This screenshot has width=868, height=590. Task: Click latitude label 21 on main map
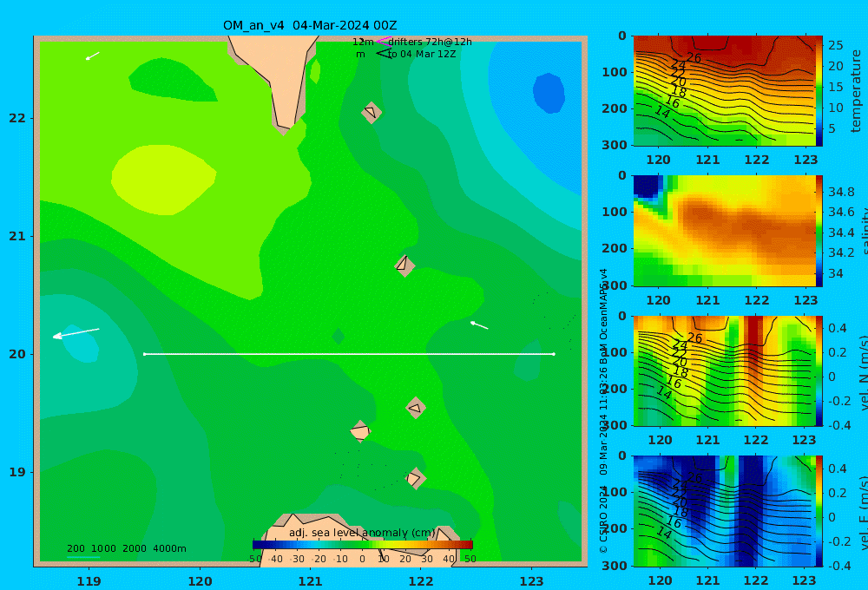tap(17, 236)
